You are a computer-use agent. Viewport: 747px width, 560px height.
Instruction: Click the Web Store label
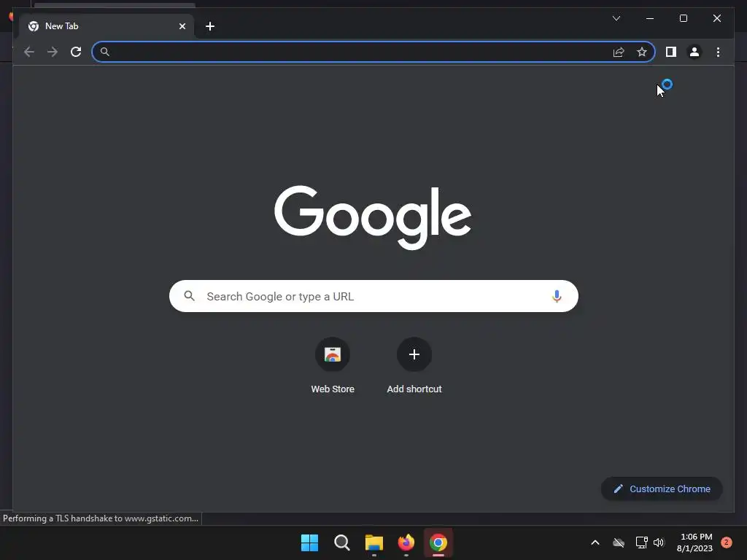point(333,389)
